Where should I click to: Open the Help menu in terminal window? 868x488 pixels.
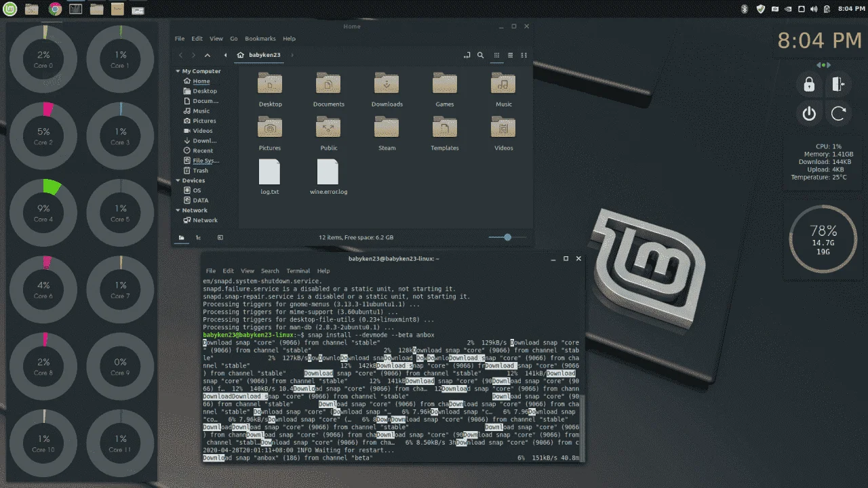(323, 271)
